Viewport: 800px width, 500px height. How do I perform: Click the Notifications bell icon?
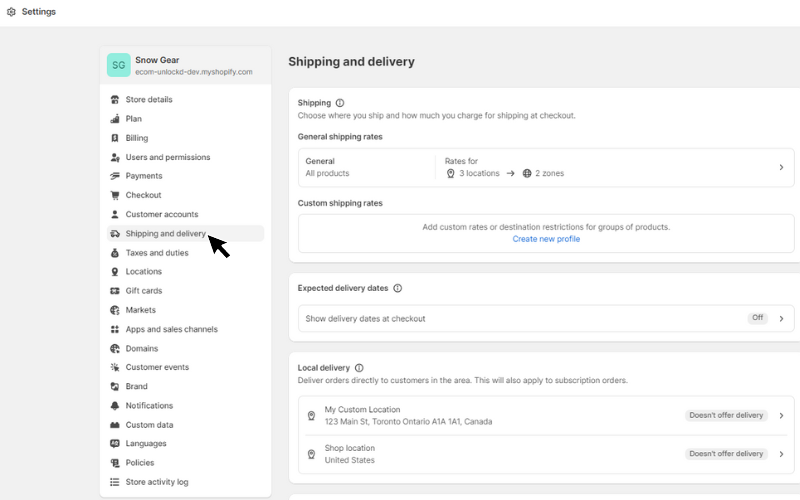[115, 406]
